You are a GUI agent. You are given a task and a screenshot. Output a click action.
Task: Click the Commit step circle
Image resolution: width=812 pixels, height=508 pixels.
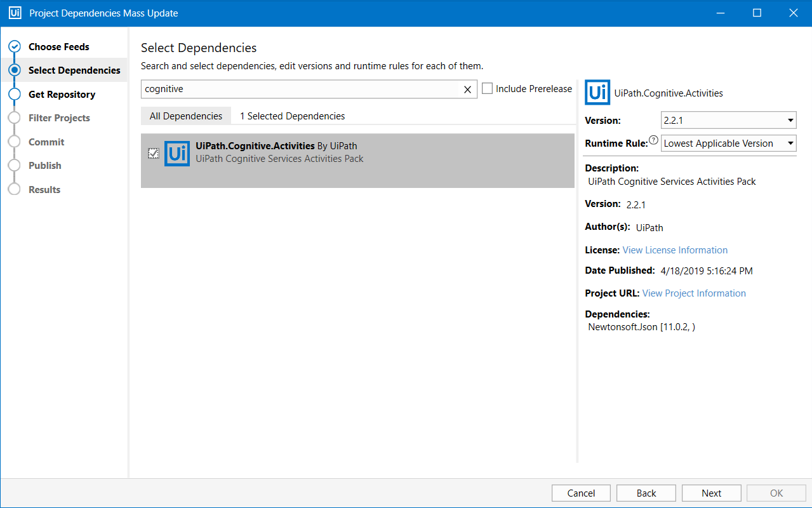coord(14,142)
